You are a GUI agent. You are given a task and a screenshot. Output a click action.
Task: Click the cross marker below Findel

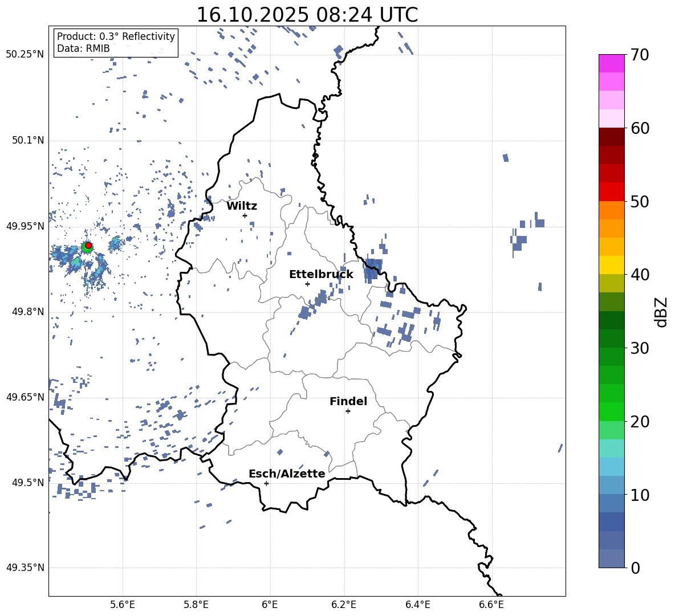tap(348, 411)
